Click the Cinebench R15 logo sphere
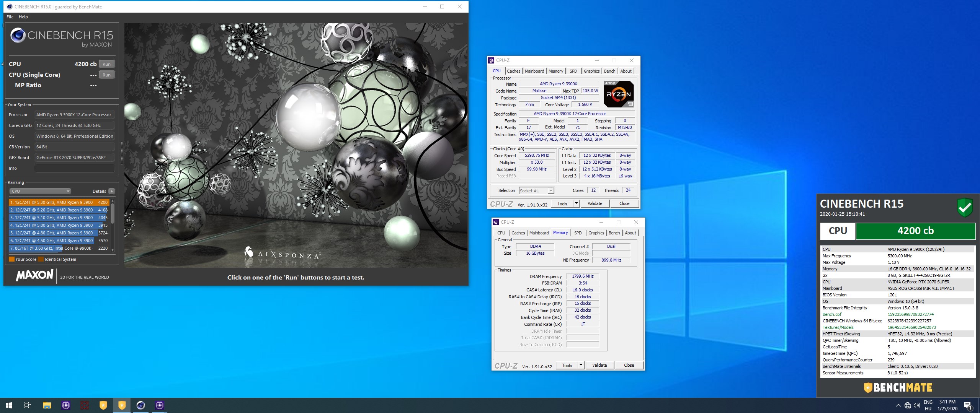 pos(18,36)
